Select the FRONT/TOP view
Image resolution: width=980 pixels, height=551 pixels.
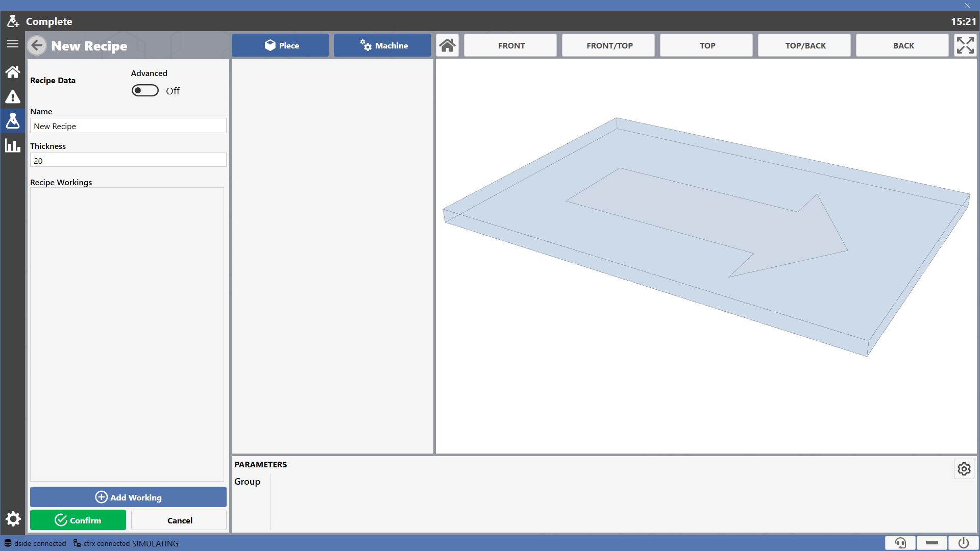[608, 45]
